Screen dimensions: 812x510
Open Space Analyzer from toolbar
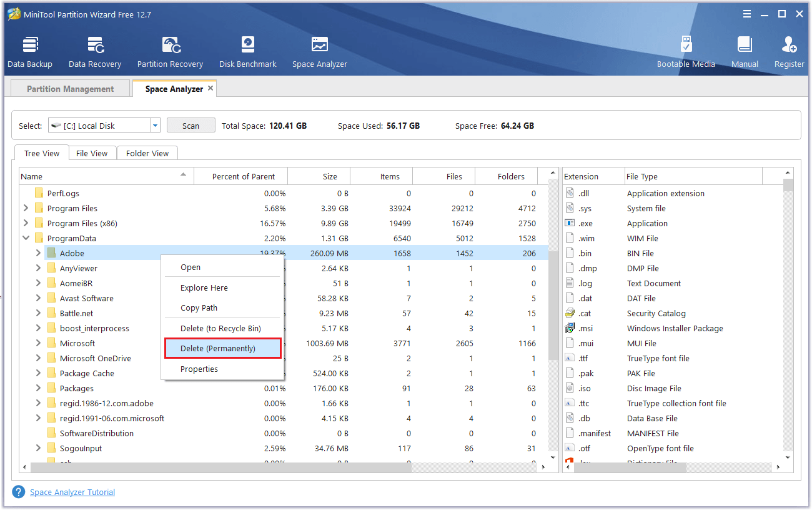point(319,52)
